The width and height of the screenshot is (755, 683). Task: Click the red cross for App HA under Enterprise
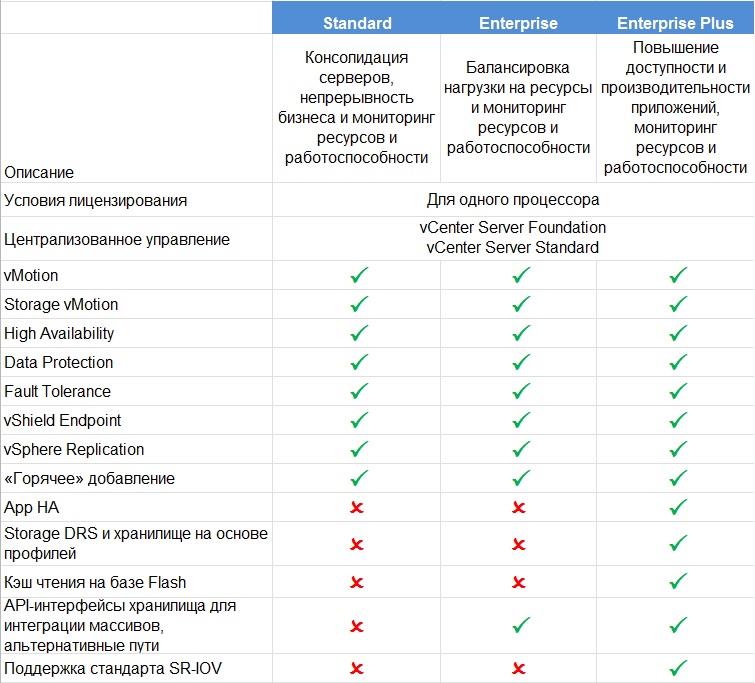[519, 507]
